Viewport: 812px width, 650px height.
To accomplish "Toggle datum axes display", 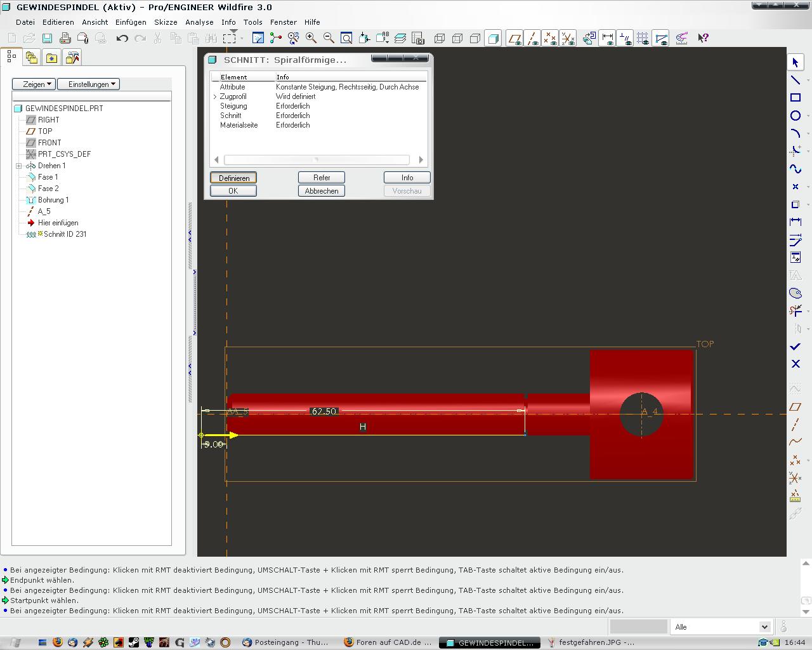I will click(532, 38).
